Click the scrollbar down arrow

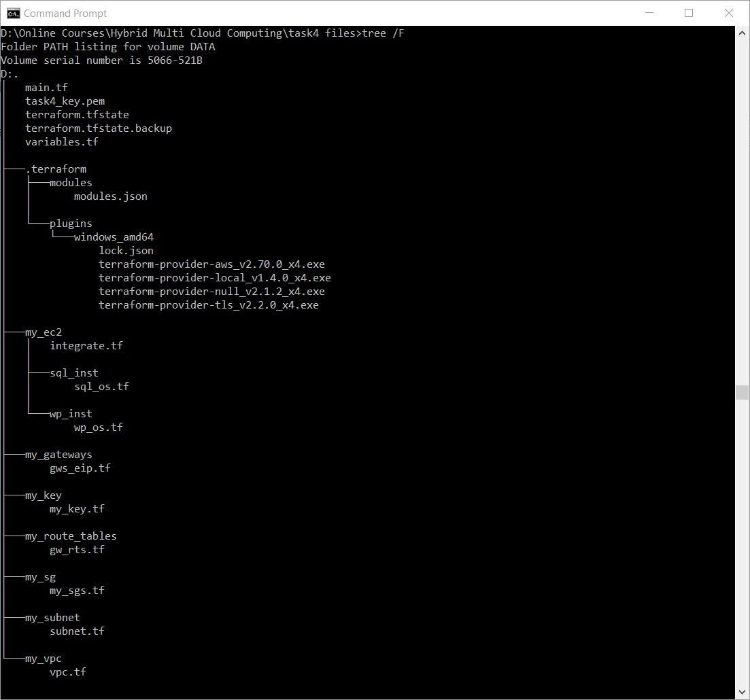pos(742,692)
